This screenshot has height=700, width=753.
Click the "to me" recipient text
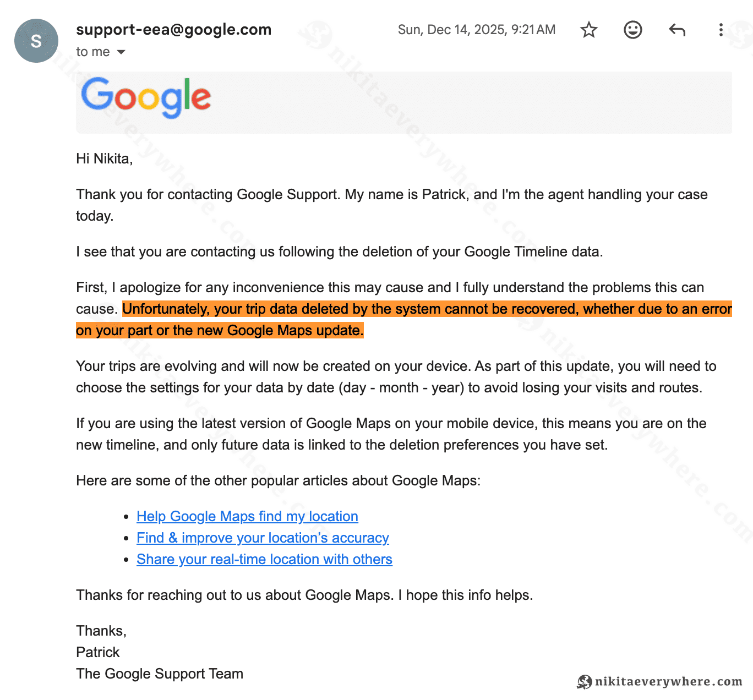click(x=92, y=52)
